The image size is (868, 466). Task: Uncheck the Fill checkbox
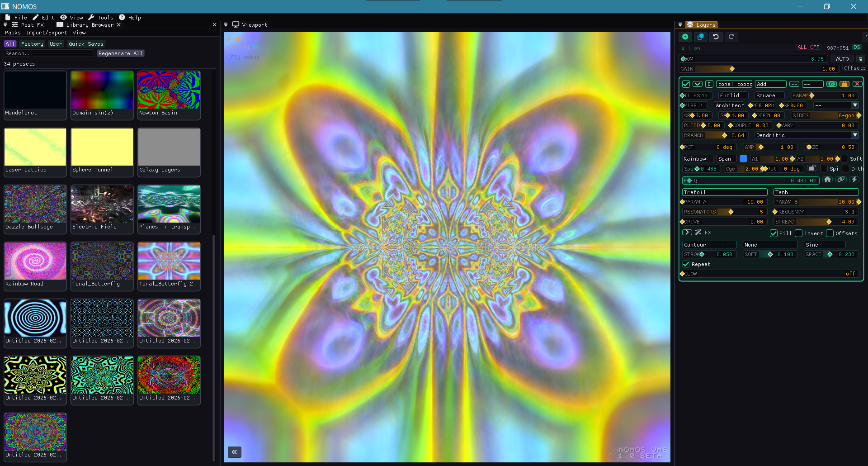click(774, 233)
